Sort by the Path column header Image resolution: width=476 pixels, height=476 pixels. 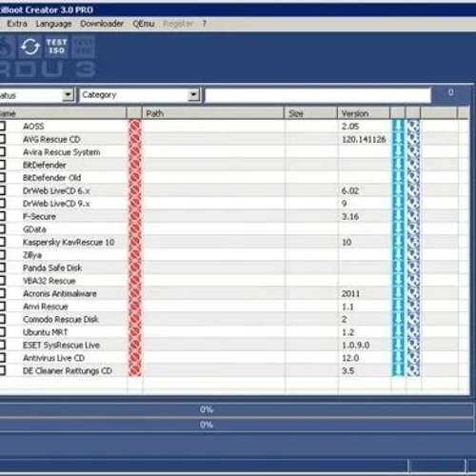coord(213,113)
